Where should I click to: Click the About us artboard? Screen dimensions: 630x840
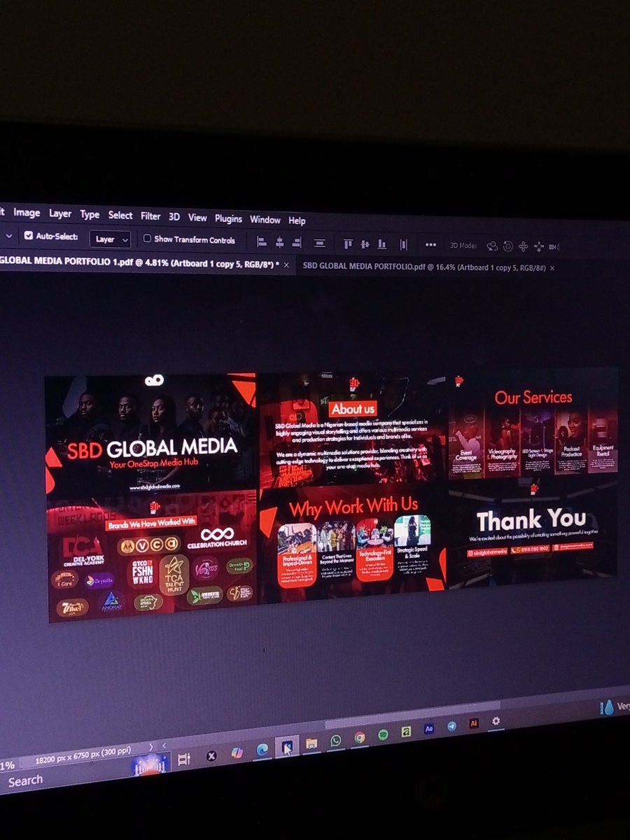[x=352, y=428]
